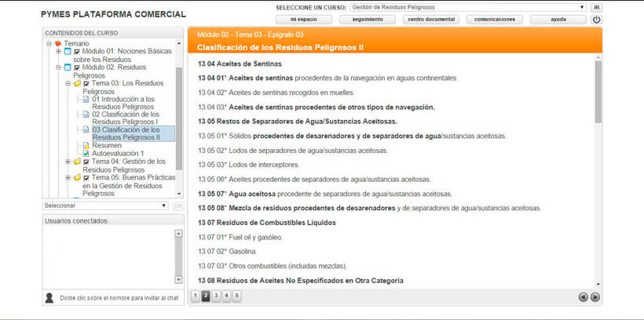Go to content page 1
Screen dimensions: 644x320
click(196, 296)
